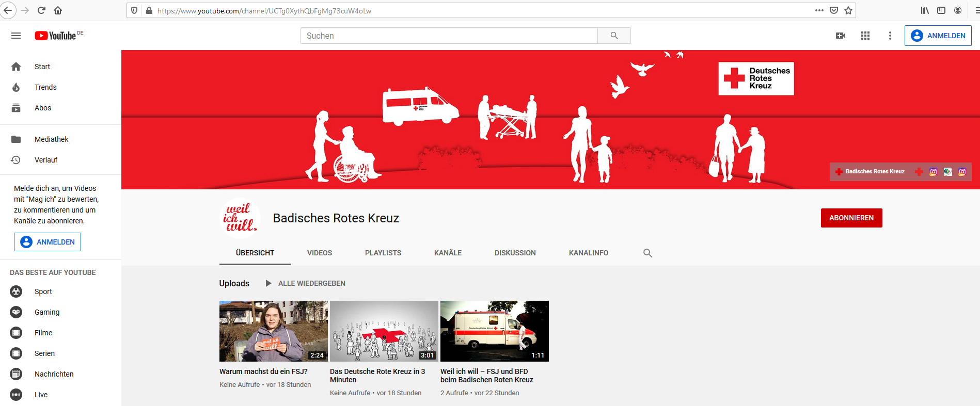Open the 'Warum machst du ein FSJ?' thumbnail
980x406 pixels.
point(274,331)
